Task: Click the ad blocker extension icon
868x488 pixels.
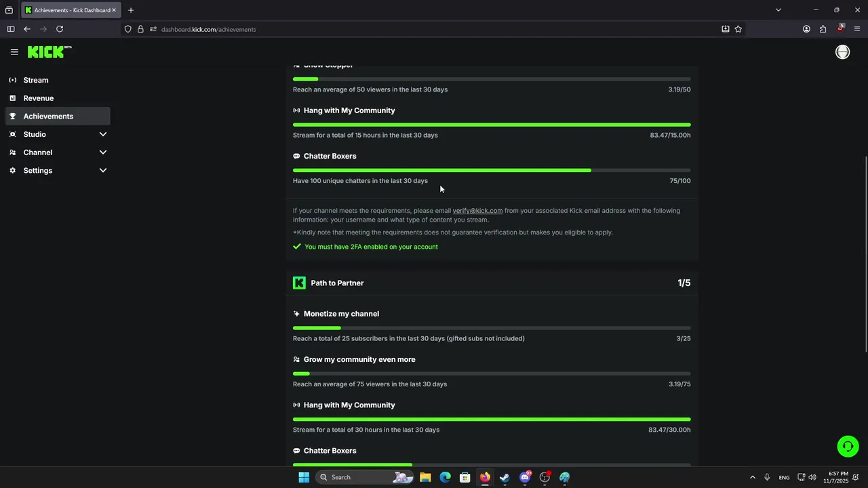Action: pos(840,29)
